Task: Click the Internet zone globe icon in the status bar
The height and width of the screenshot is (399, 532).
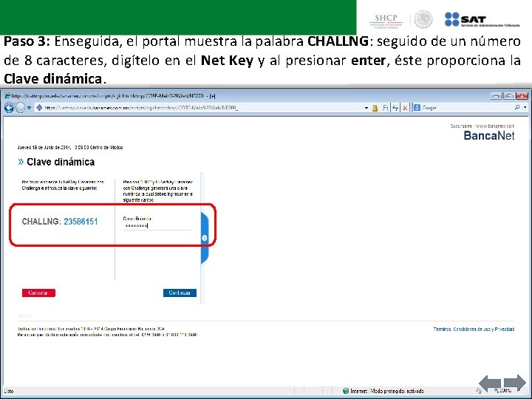Action: (x=346, y=391)
